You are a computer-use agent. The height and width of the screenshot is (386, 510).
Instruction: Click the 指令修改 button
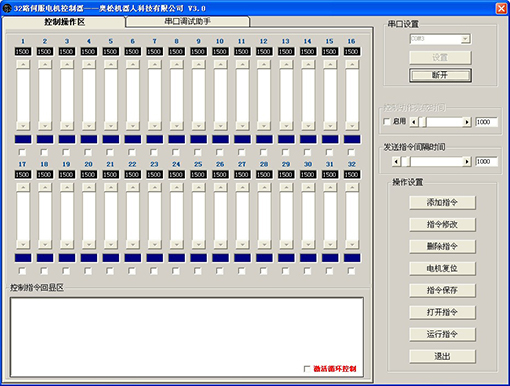tap(442, 224)
